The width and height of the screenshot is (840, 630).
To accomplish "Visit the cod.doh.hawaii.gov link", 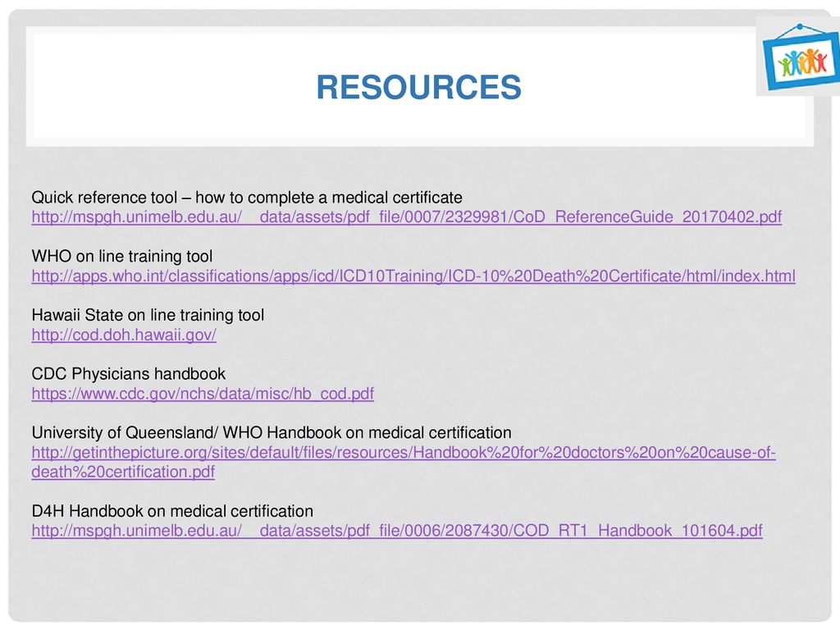I will [x=124, y=335].
